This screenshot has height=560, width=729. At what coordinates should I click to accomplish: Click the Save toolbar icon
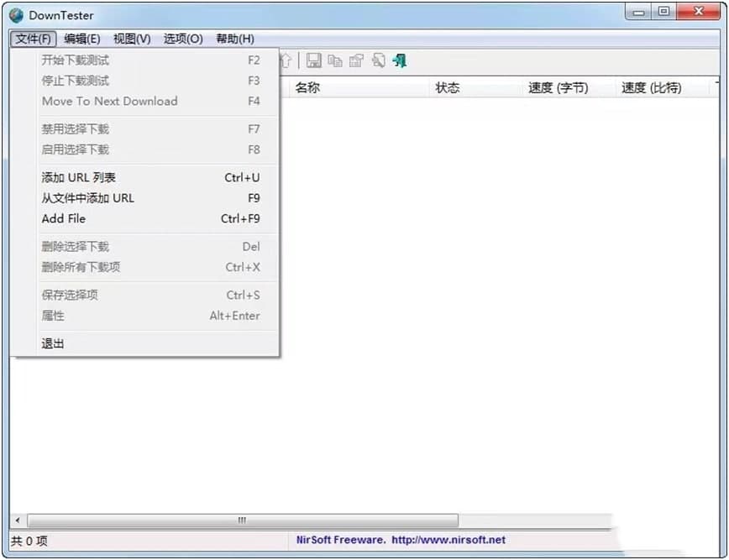coord(314,60)
